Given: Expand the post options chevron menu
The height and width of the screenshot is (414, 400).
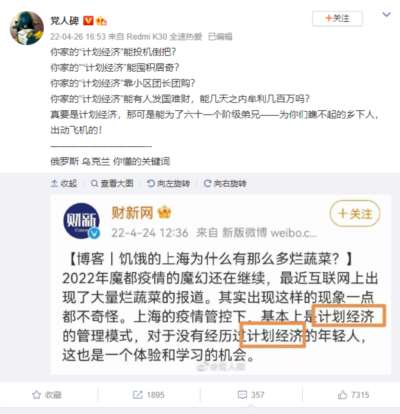Looking at the screenshot, I should [x=386, y=15].
